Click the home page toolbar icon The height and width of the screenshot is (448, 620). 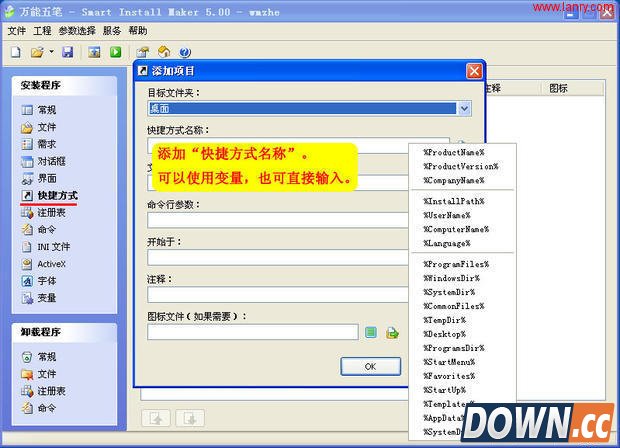coord(164,52)
